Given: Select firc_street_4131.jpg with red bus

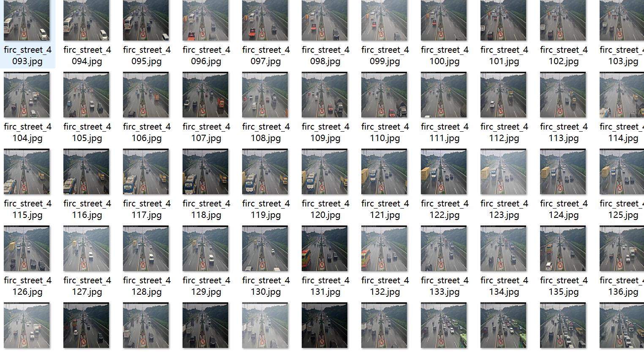Looking at the screenshot, I should [x=325, y=248].
